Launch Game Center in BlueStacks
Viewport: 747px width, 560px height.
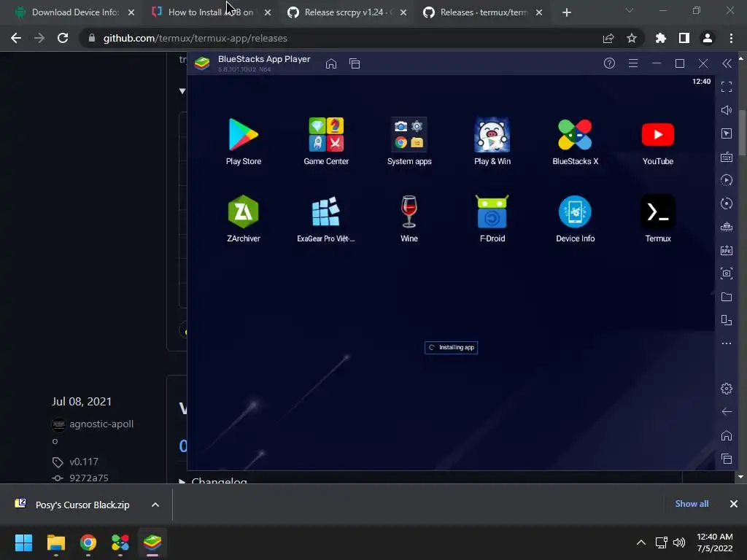pyautogui.click(x=326, y=141)
